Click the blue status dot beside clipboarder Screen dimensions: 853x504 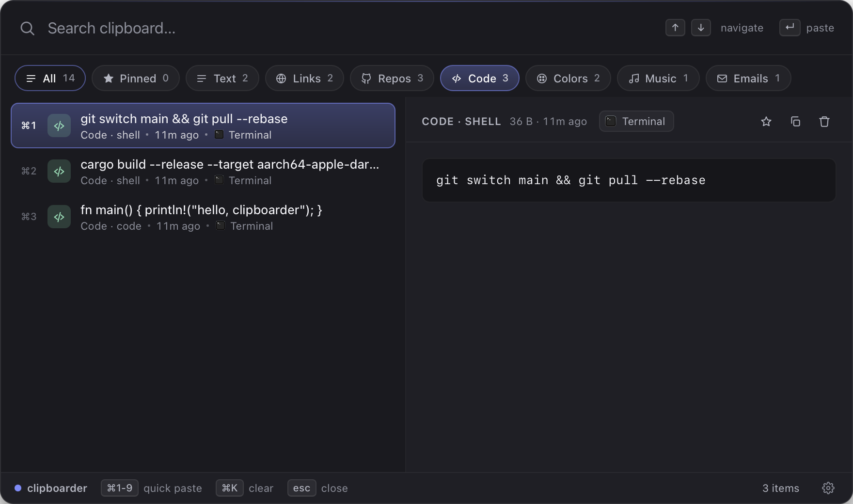tap(18, 488)
